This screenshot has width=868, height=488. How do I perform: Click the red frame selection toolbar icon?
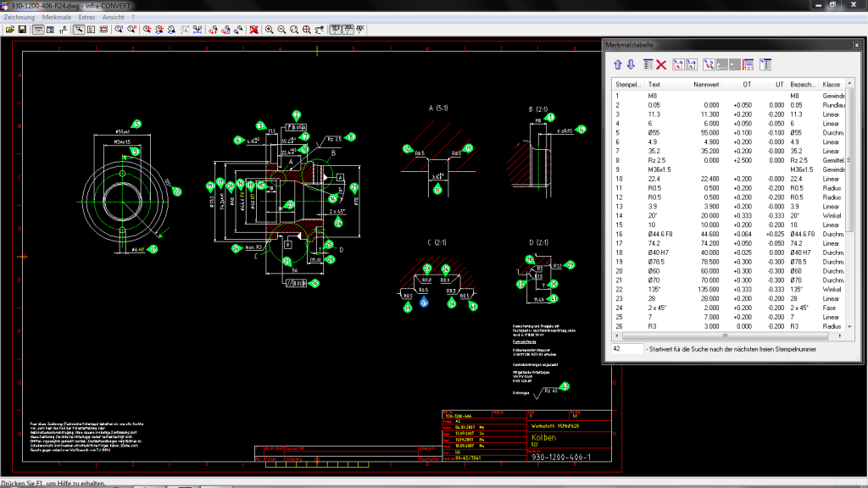(103, 30)
